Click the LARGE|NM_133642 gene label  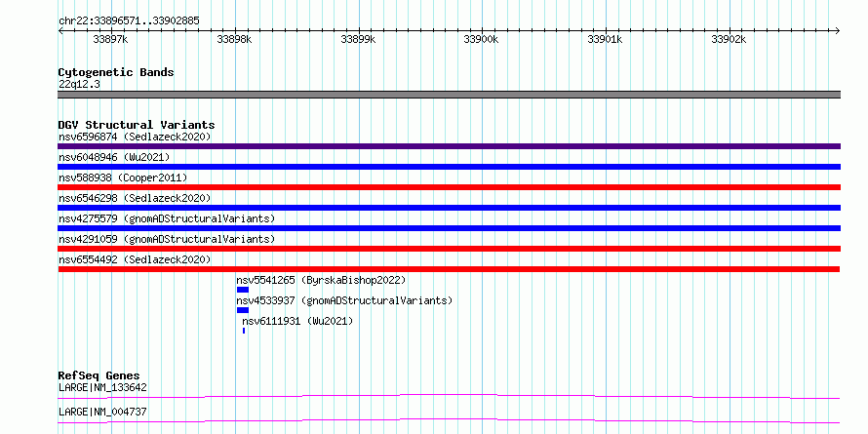[102, 387]
